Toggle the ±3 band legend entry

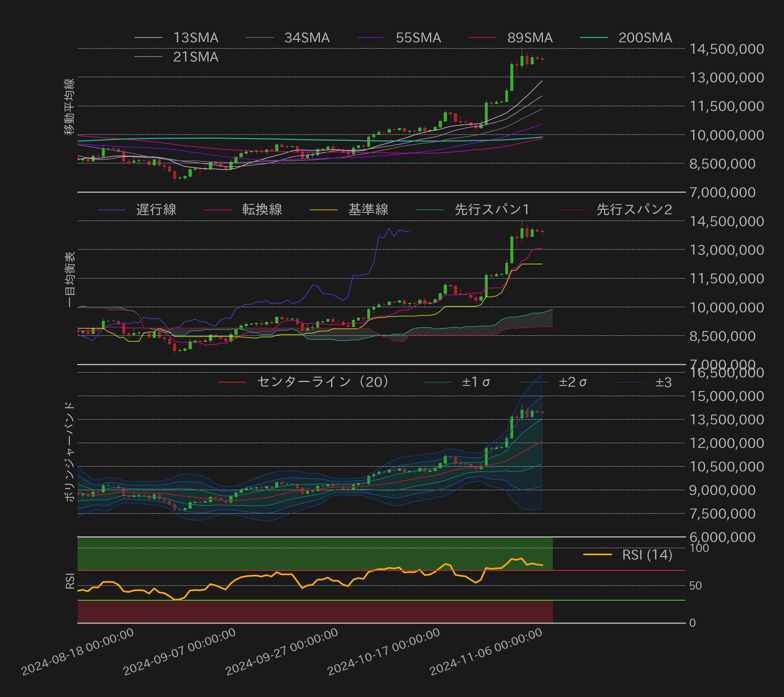click(663, 382)
